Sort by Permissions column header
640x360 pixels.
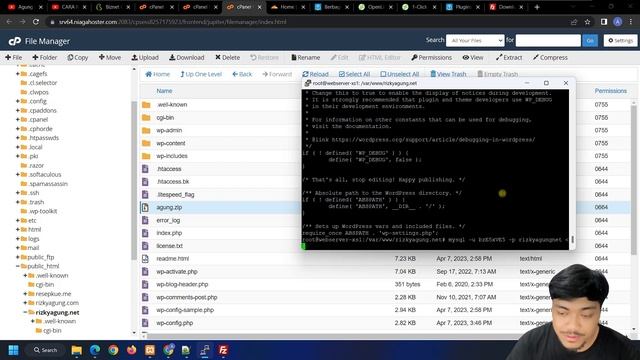click(610, 91)
